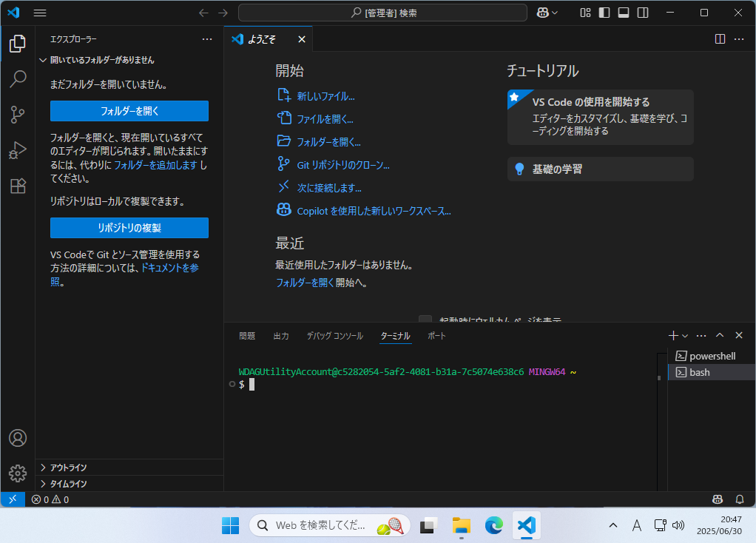Close the ようこそ tab
Screen dimensions: 756x543
click(302, 39)
